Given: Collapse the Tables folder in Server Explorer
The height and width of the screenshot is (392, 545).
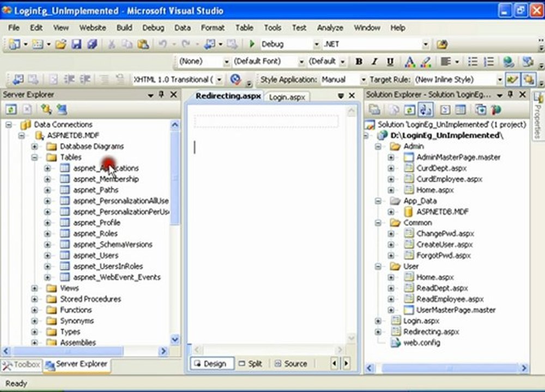Looking at the screenshot, I should 34,157.
